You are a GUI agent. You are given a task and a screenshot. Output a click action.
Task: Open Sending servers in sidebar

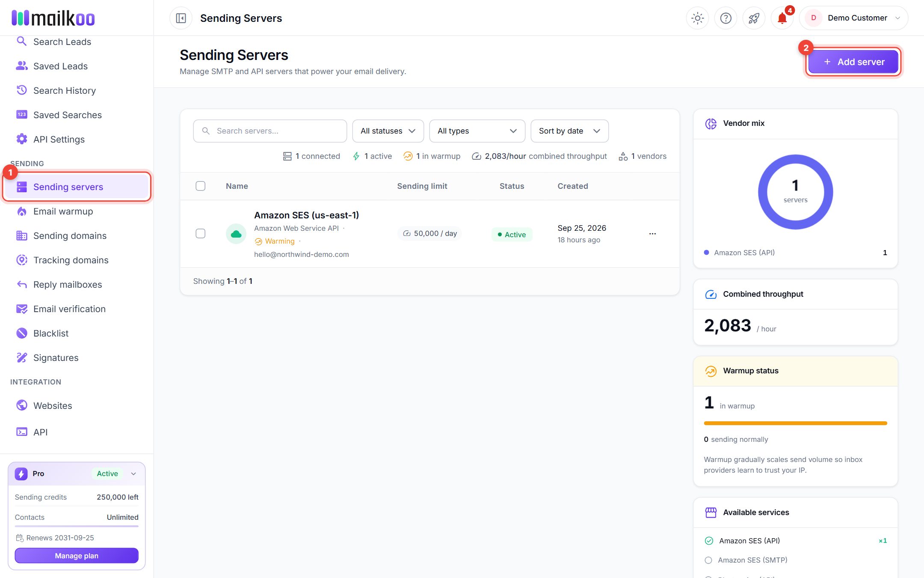pos(77,187)
